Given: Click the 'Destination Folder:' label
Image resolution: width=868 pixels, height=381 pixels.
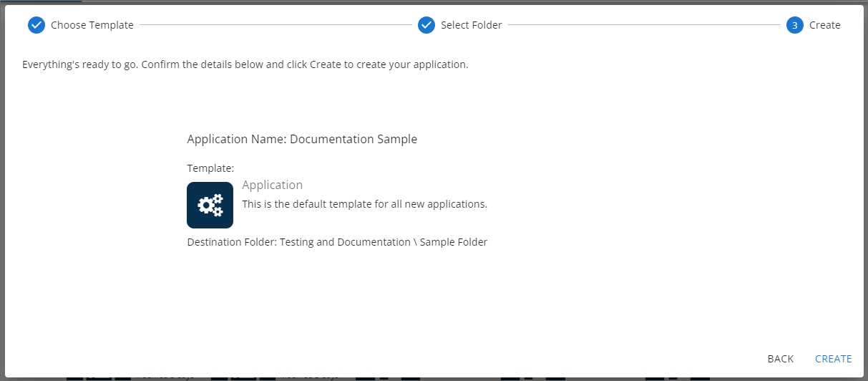Looking at the screenshot, I should [x=232, y=242].
